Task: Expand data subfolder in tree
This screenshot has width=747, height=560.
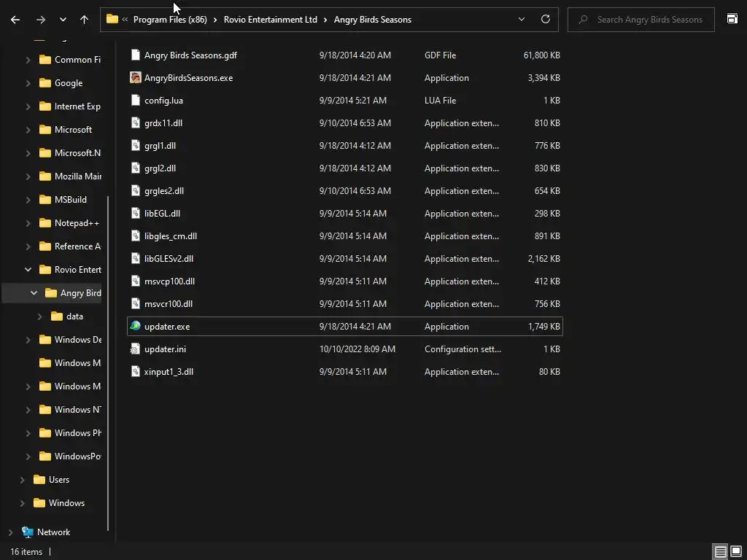Action: click(x=39, y=316)
